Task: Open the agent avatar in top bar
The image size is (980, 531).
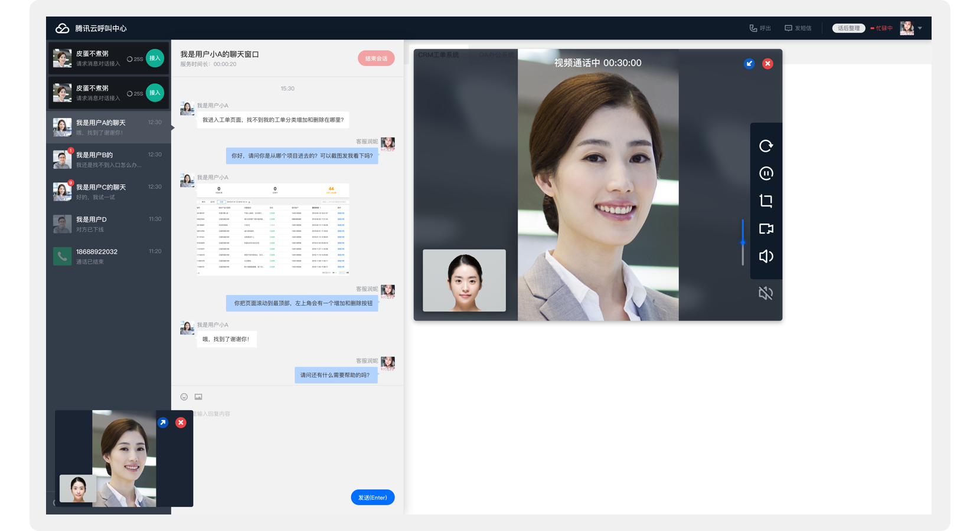Action: pos(907,28)
